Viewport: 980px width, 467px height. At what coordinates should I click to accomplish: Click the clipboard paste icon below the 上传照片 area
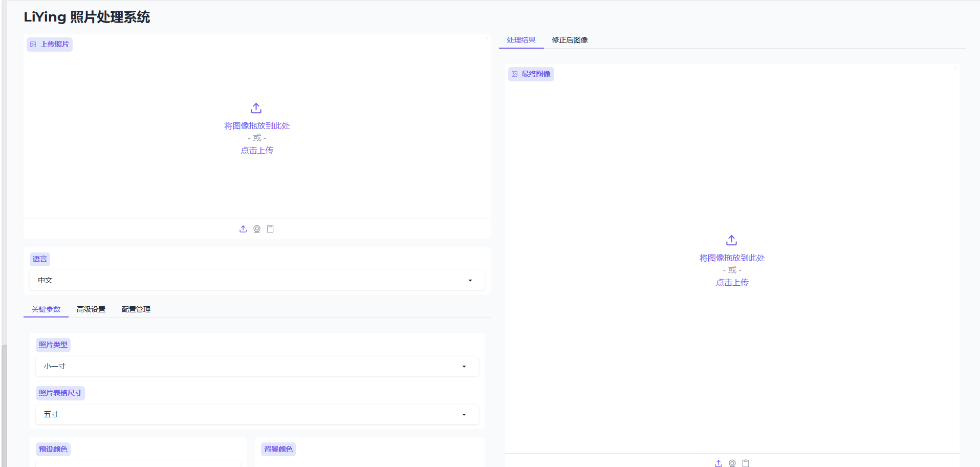point(270,229)
